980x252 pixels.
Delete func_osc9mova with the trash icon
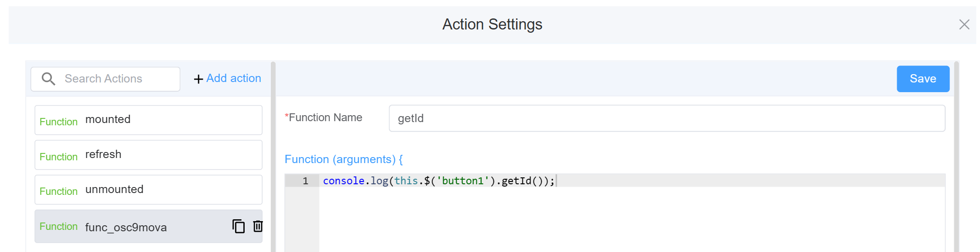(258, 226)
